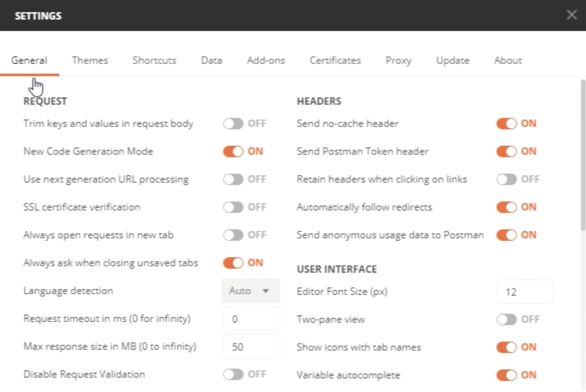Toggle Send Postman Token header off

point(506,151)
